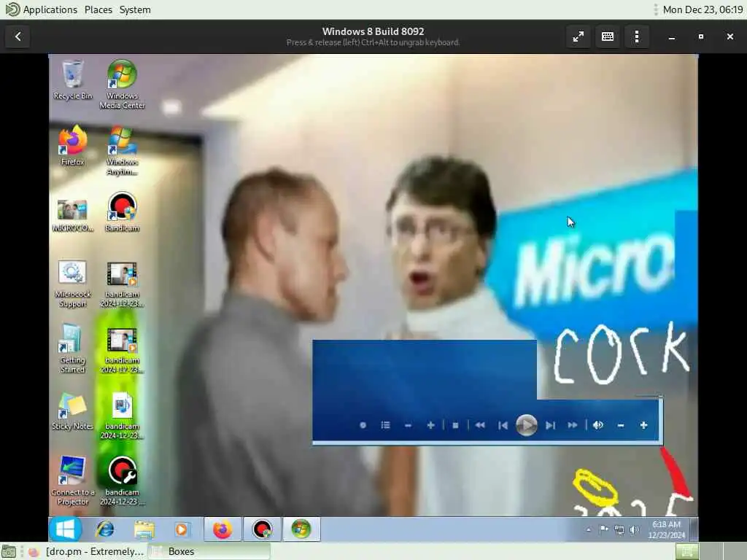The height and width of the screenshot is (560, 747).
Task: Select the Getting Started desktop icon
Action: pyautogui.click(x=72, y=349)
